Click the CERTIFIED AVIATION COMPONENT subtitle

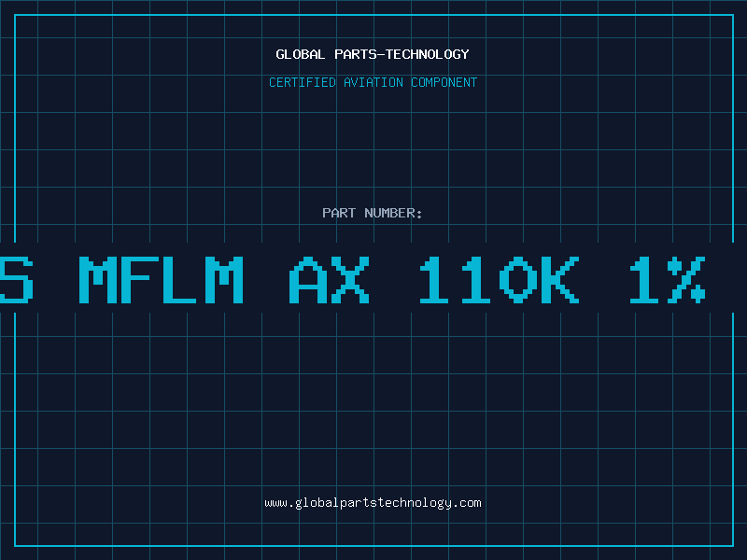[x=373, y=82]
